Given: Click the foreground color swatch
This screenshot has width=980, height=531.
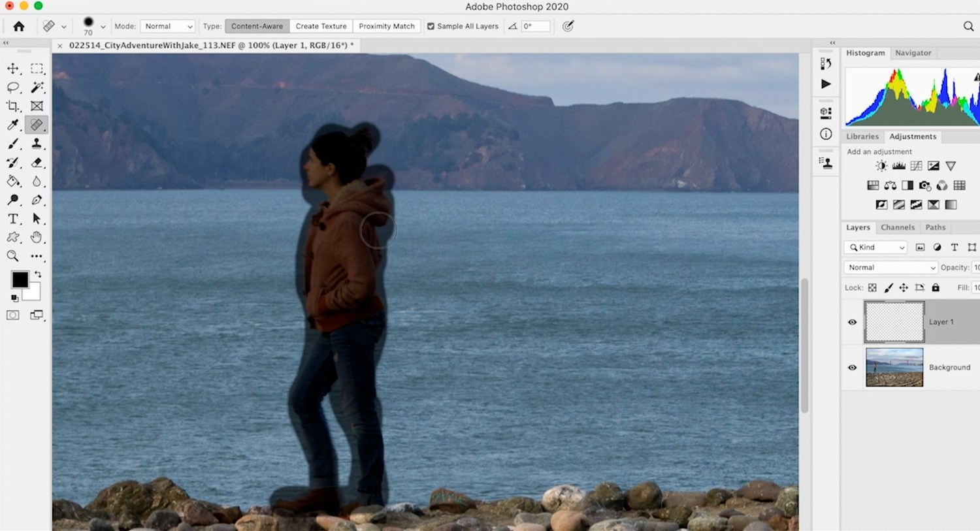Looking at the screenshot, I should pyautogui.click(x=19, y=280).
